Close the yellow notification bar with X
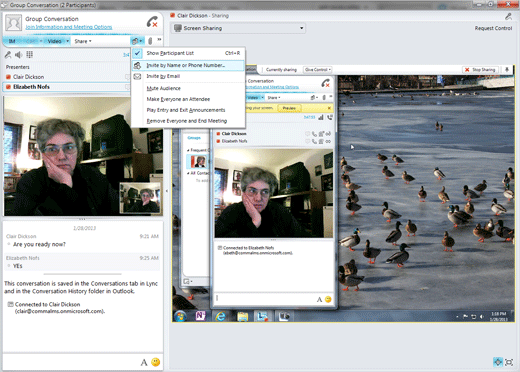The height and width of the screenshot is (372, 520). 329,108
